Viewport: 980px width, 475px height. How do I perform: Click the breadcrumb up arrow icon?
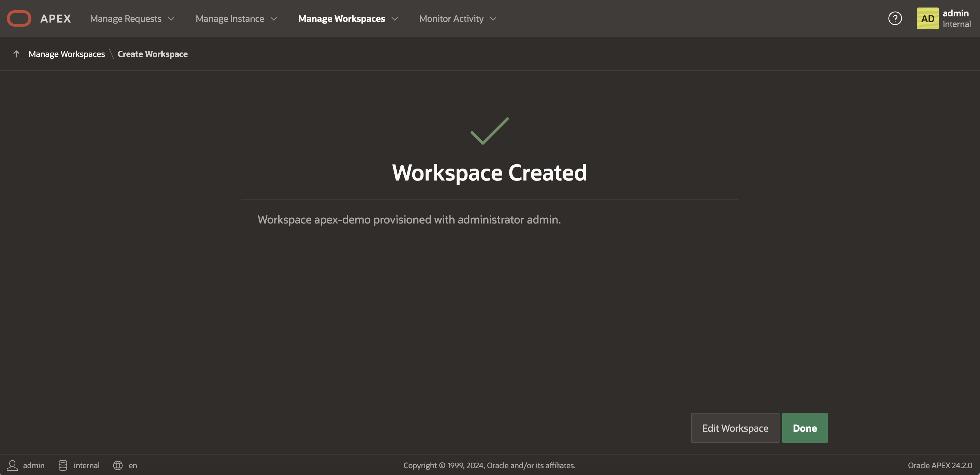(x=16, y=54)
